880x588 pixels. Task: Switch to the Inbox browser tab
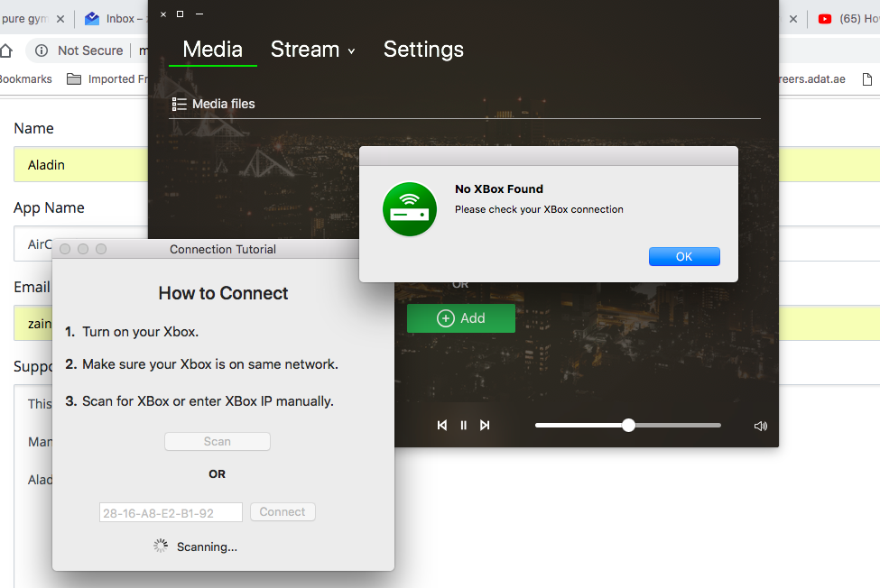(115, 19)
